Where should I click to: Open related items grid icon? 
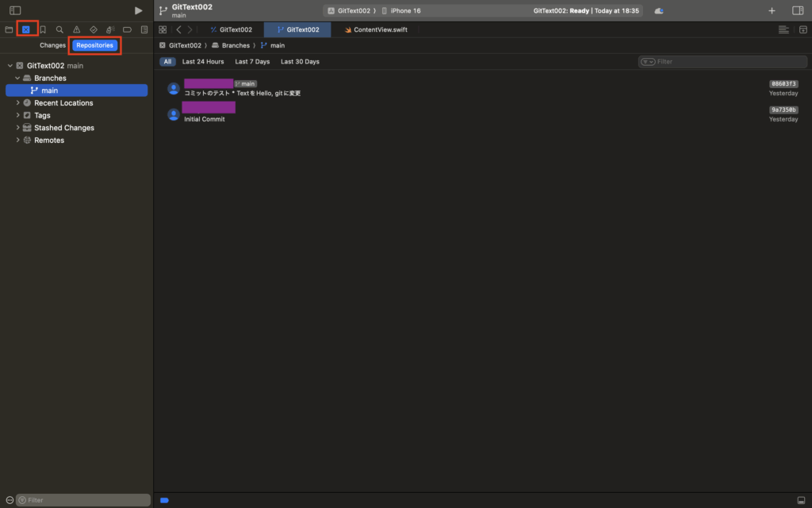click(x=163, y=29)
